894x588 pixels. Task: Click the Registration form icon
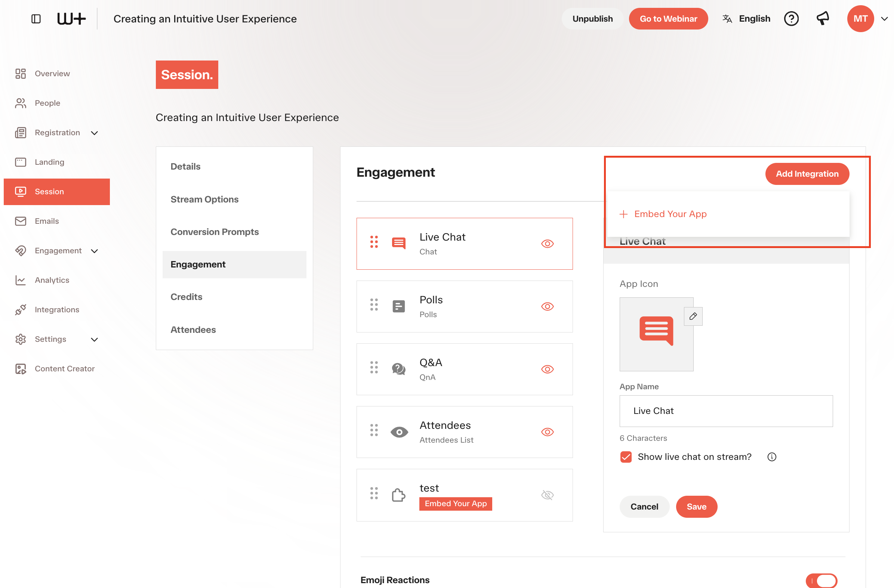(21, 133)
